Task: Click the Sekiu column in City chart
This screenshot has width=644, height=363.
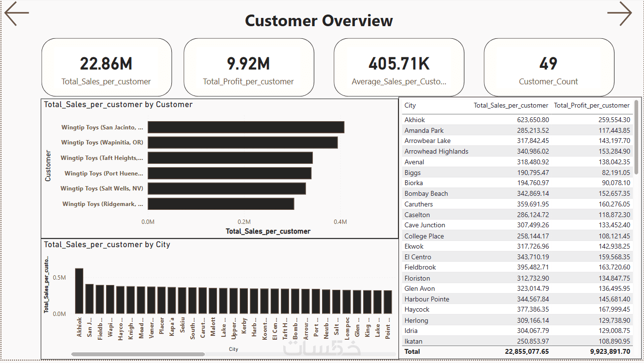Action: pyautogui.click(x=182, y=300)
